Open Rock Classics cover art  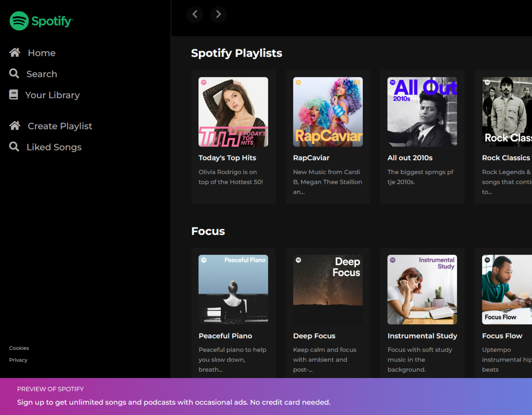507,112
